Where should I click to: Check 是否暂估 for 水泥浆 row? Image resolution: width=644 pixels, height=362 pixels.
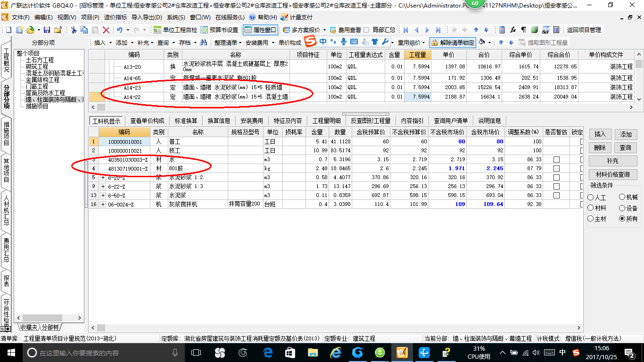click(556, 195)
